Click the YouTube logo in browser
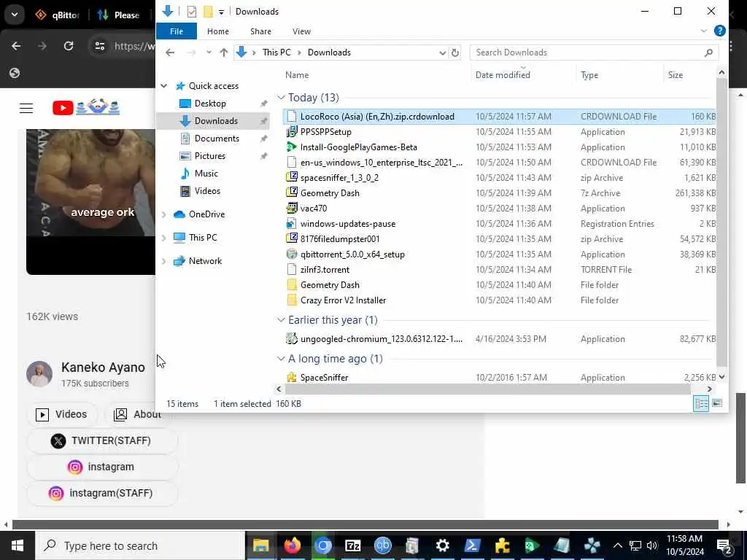The width and height of the screenshot is (747, 560). (86, 107)
